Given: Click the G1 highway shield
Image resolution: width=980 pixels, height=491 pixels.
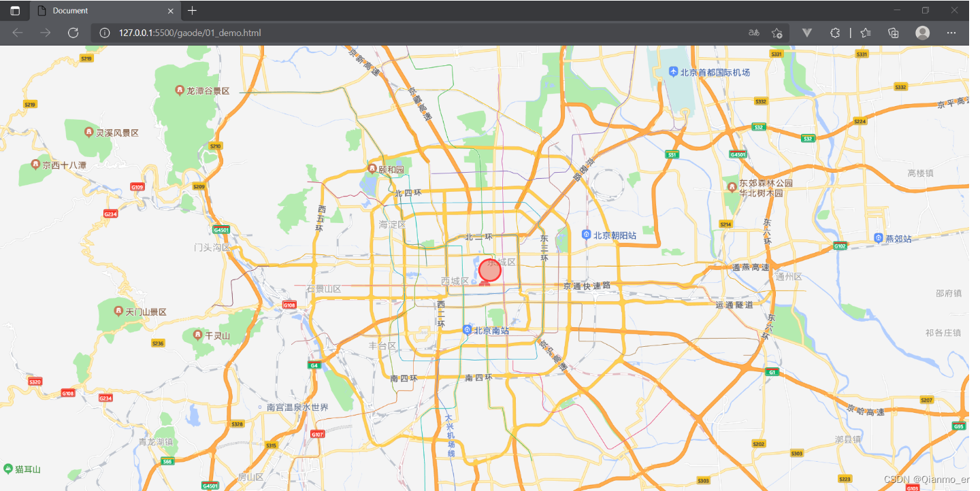Looking at the screenshot, I should (772, 372).
